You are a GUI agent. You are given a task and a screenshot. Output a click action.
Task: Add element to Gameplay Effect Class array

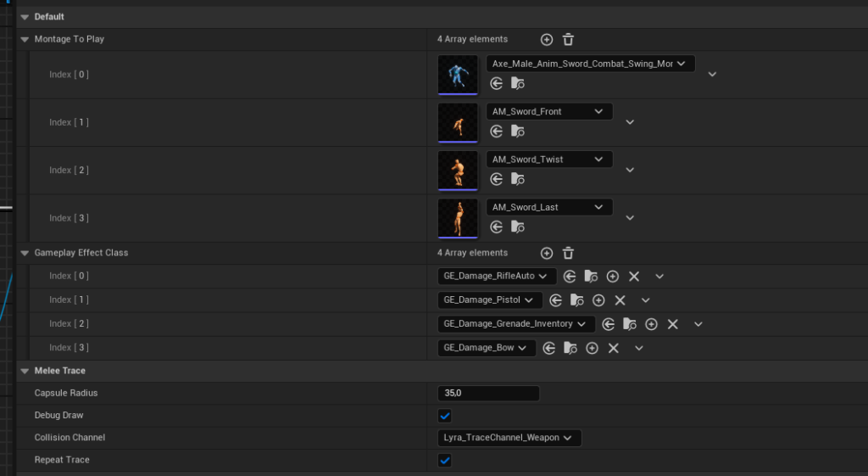click(547, 254)
